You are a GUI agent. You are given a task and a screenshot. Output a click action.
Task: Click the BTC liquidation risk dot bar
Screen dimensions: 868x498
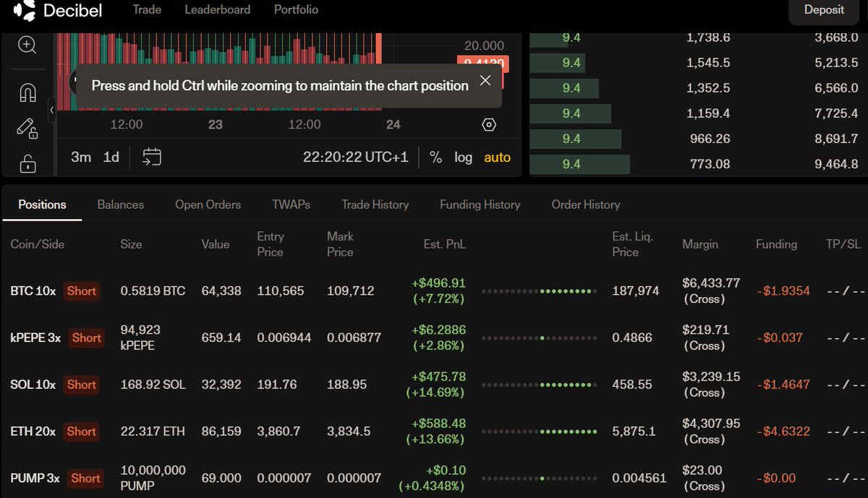coord(539,291)
